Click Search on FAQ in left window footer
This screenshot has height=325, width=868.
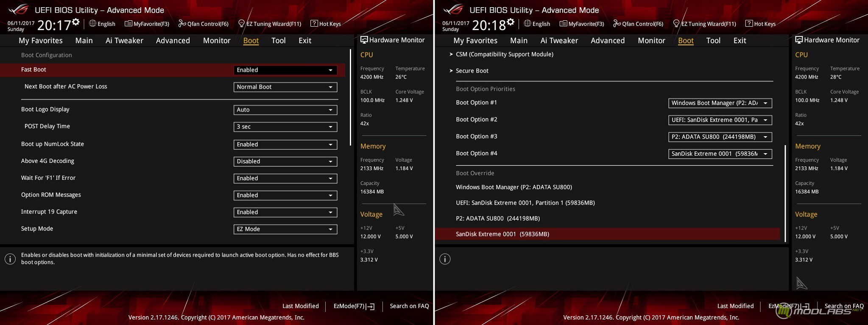(409, 306)
